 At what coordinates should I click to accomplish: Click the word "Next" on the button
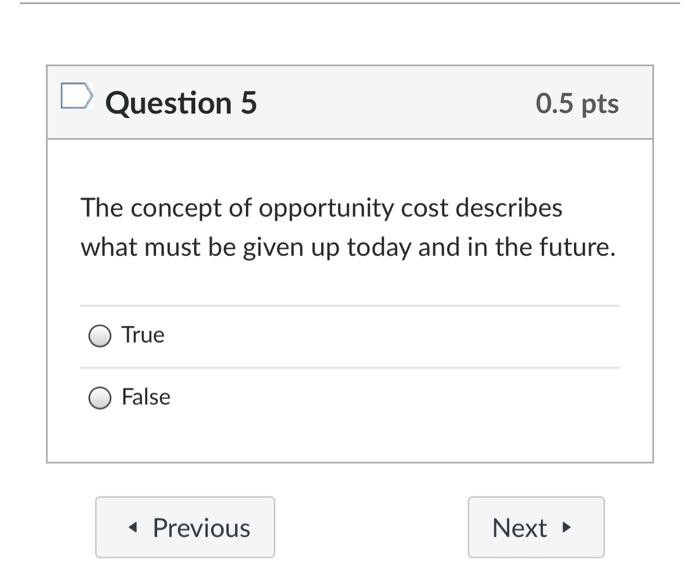[x=519, y=528]
